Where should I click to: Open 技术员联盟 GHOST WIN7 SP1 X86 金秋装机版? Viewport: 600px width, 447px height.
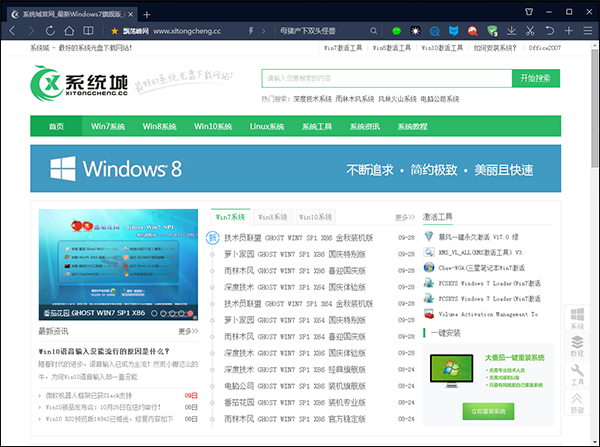point(298,238)
